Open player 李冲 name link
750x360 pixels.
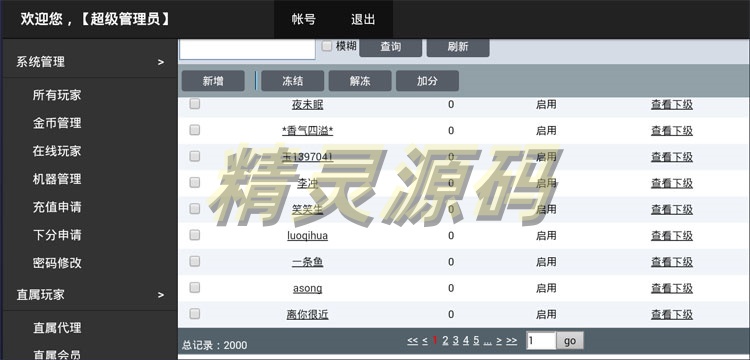click(308, 183)
